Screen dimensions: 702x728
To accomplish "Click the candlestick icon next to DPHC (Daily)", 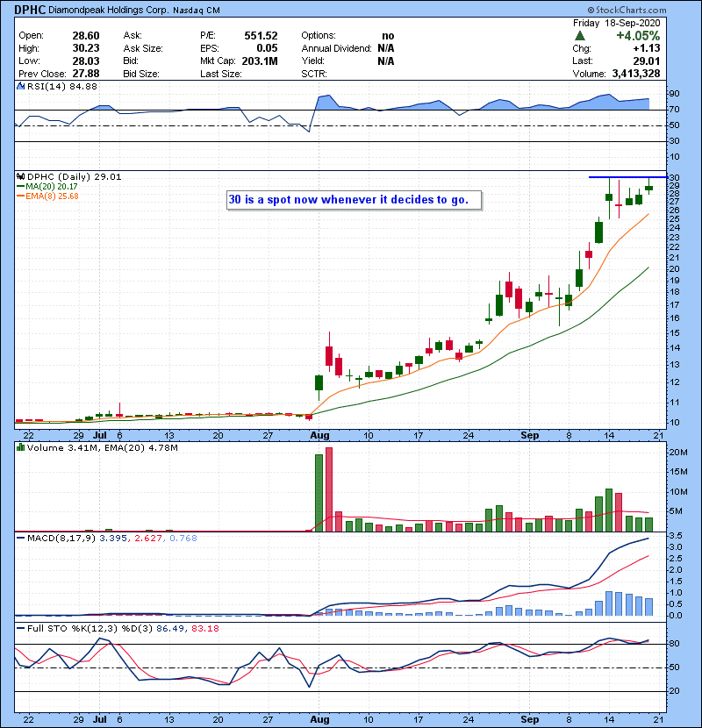I will point(20,177).
